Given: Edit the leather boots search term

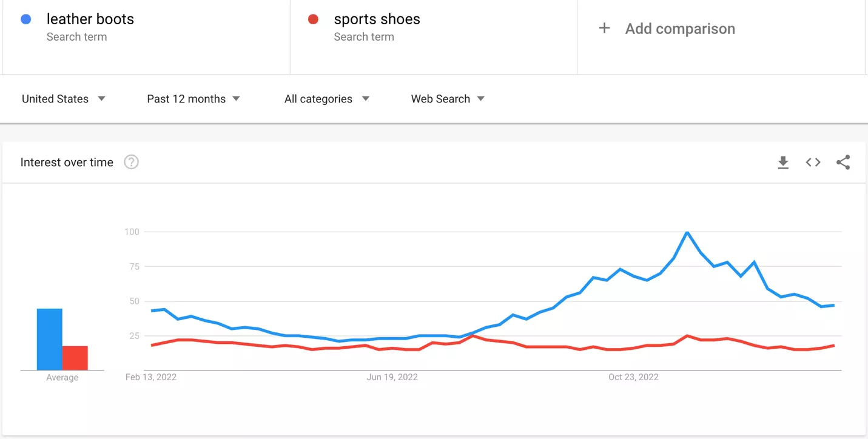Looking at the screenshot, I should [90, 19].
